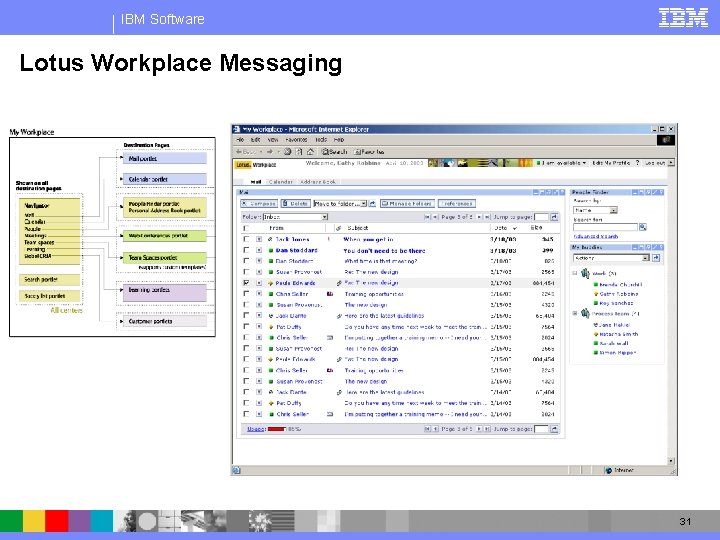Open the Folder Inbox dropdown
720x540 pixels.
(x=295, y=217)
